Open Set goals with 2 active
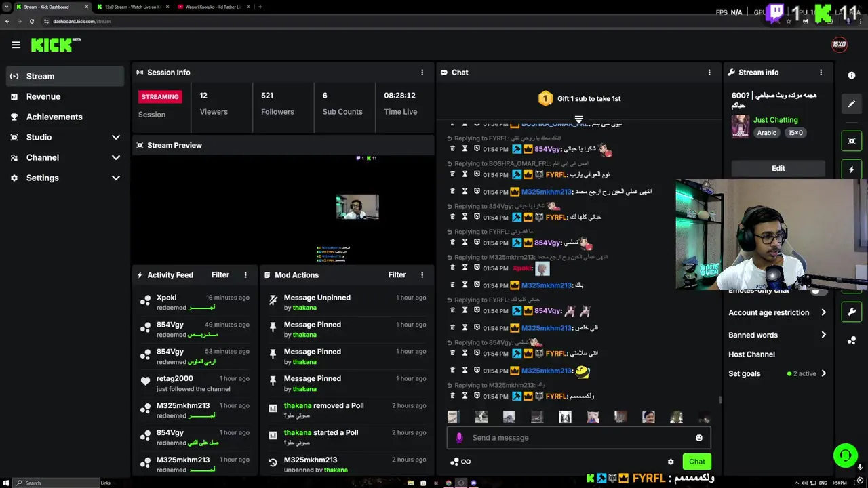868x488 pixels. point(777,373)
